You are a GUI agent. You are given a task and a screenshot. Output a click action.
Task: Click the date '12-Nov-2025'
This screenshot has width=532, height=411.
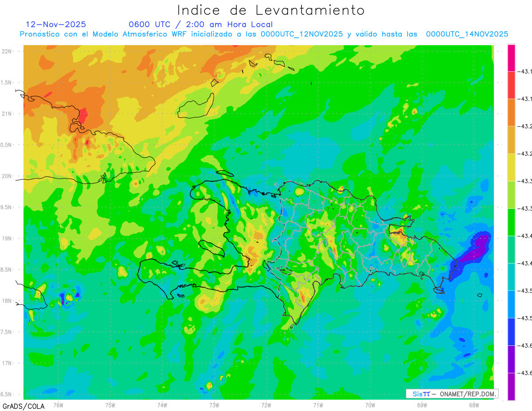pos(56,24)
